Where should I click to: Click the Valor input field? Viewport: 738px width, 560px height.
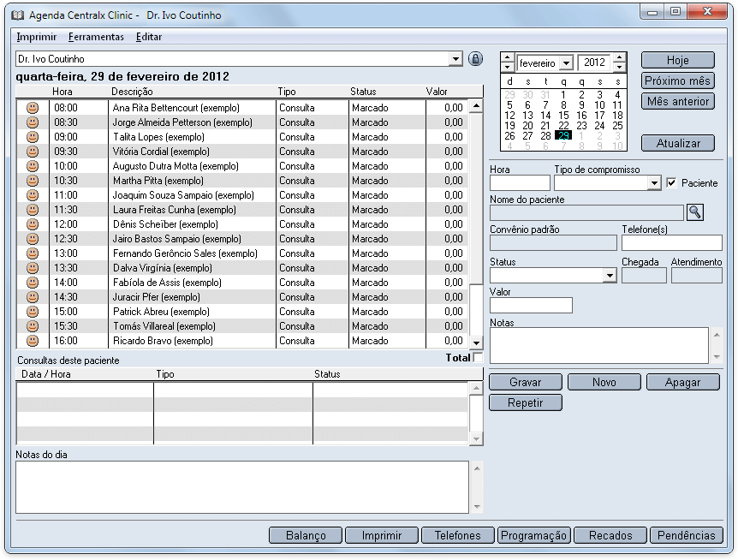(x=531, y=306)
